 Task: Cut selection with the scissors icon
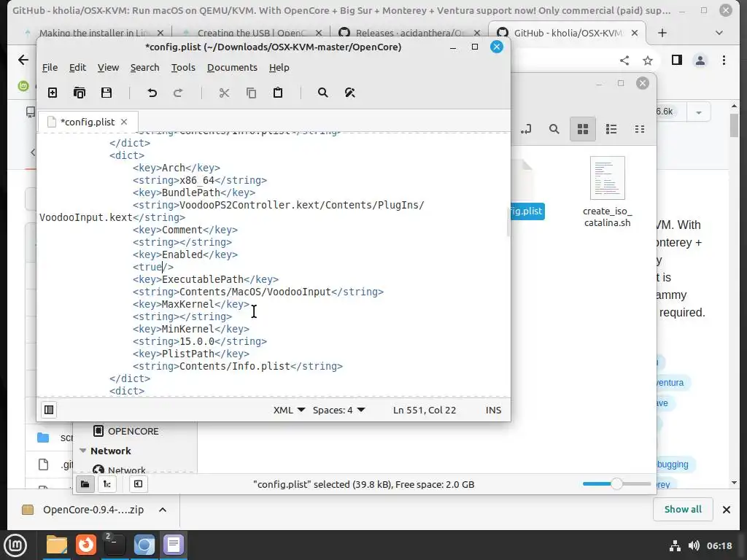pyautogui.click(x=224, y=93)
